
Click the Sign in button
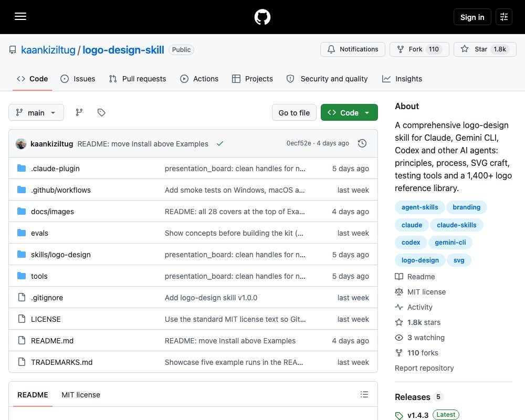[x=472, y=17]
